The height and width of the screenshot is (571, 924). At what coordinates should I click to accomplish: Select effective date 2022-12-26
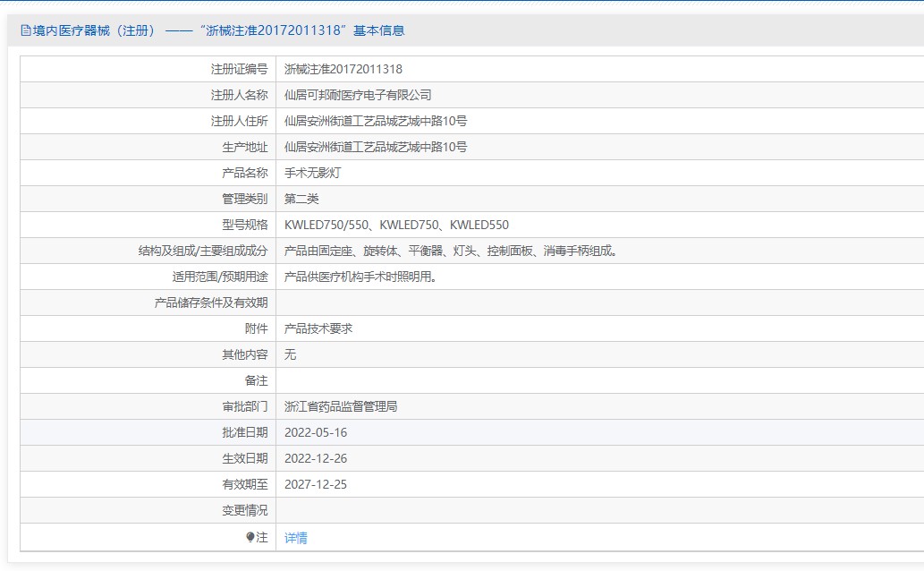click(316, 458)
